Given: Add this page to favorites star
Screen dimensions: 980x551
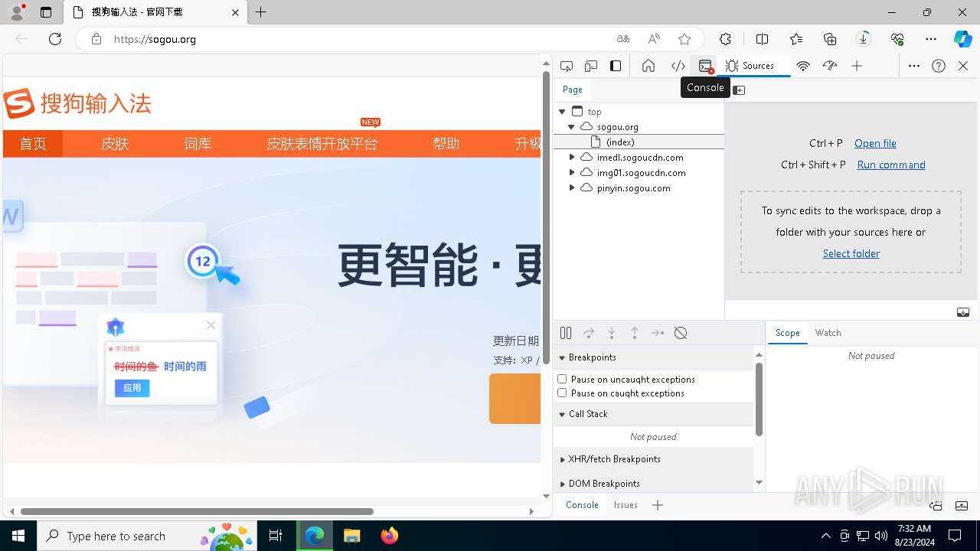Looking at the screenshot, I should coord(684,39).
